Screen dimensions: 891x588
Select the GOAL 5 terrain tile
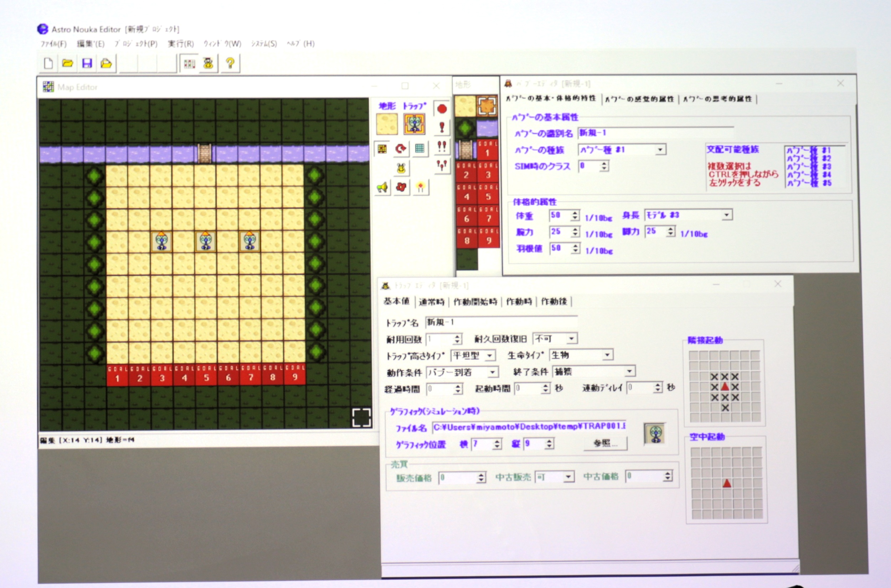(x=488, y=193)
